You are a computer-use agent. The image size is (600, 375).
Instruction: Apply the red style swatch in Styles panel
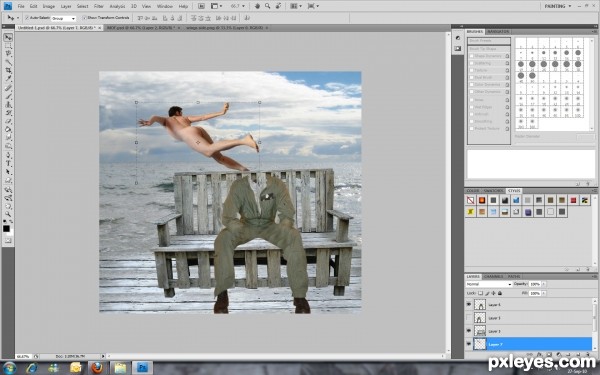[573, 200]
